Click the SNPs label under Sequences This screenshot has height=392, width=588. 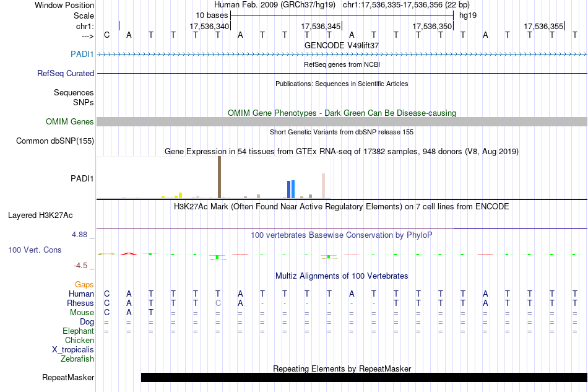point(84,102)
